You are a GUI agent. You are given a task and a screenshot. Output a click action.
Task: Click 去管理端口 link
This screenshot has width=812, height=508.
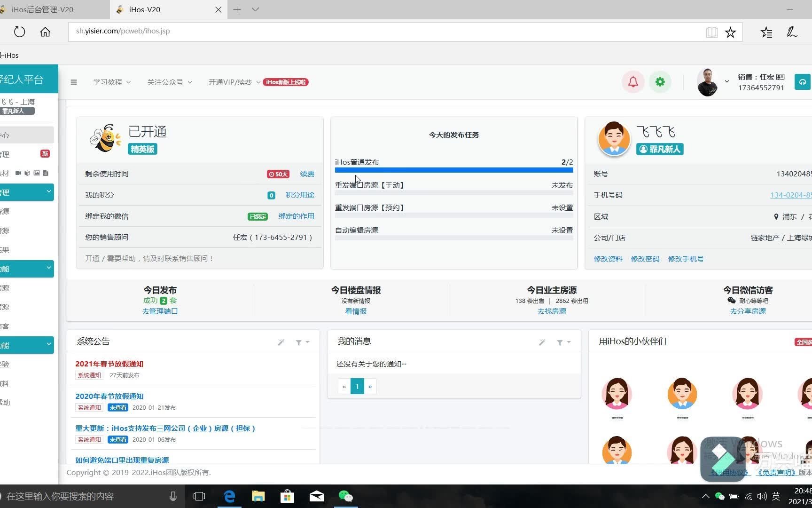pos(160,311)
